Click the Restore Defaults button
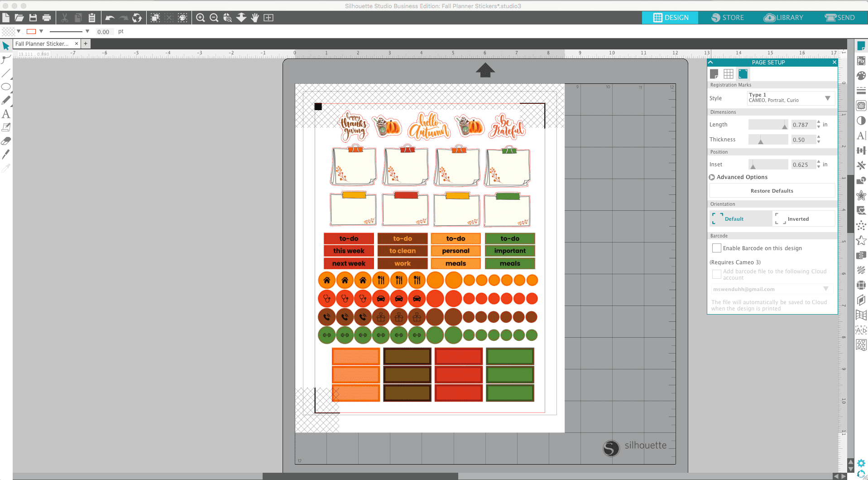The height and width of the screenshot is (480, 868). pos(772,191)
